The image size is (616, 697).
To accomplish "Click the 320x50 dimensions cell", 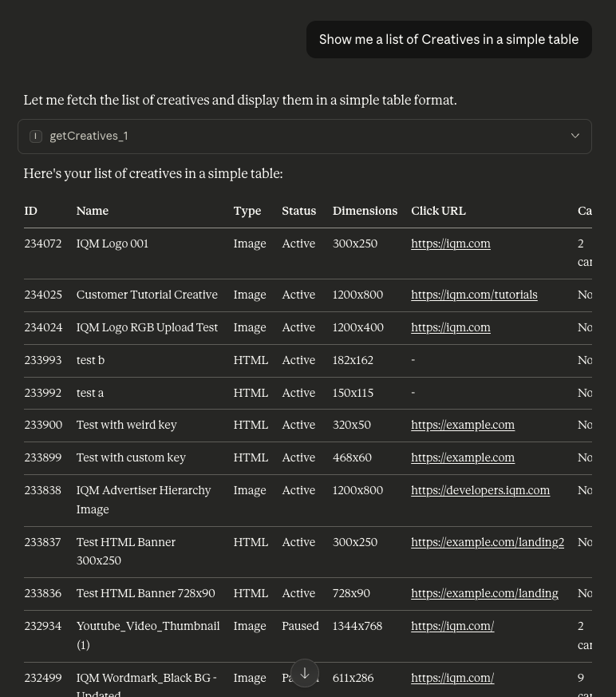I will pos(352,425).
